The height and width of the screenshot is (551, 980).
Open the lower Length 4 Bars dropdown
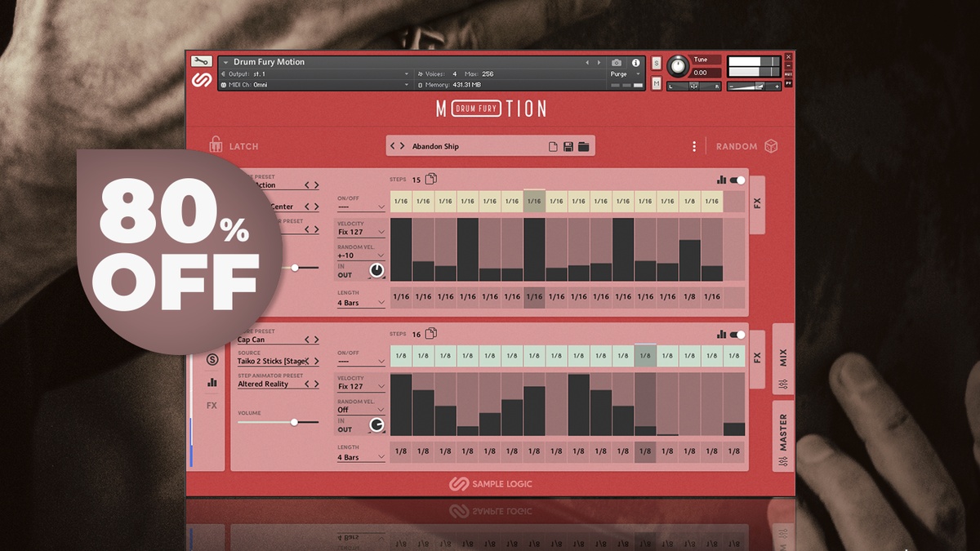(361, 457)
